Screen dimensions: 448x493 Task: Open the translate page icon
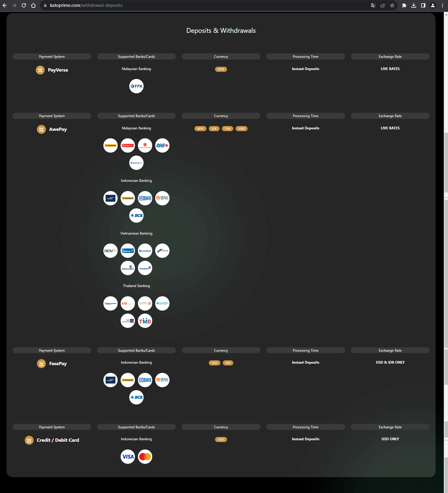click(x=373, y=5)
